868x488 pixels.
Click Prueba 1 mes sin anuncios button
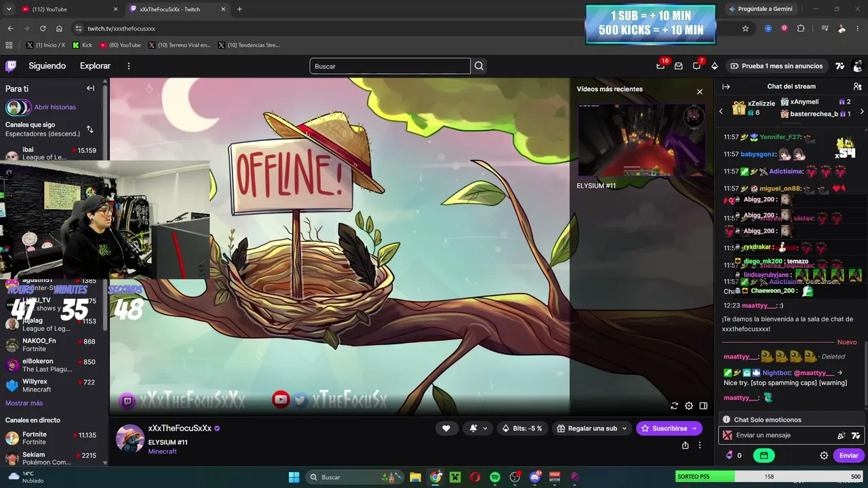click(x=776, y=66)
